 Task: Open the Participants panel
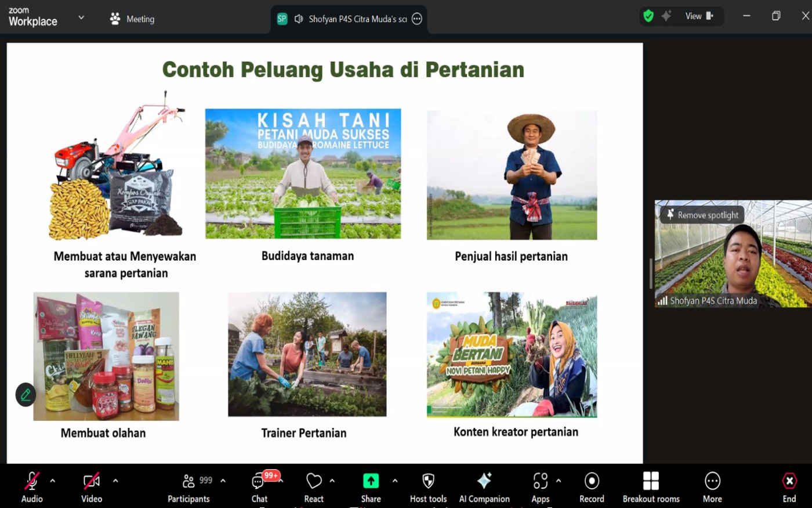[189, 487]
